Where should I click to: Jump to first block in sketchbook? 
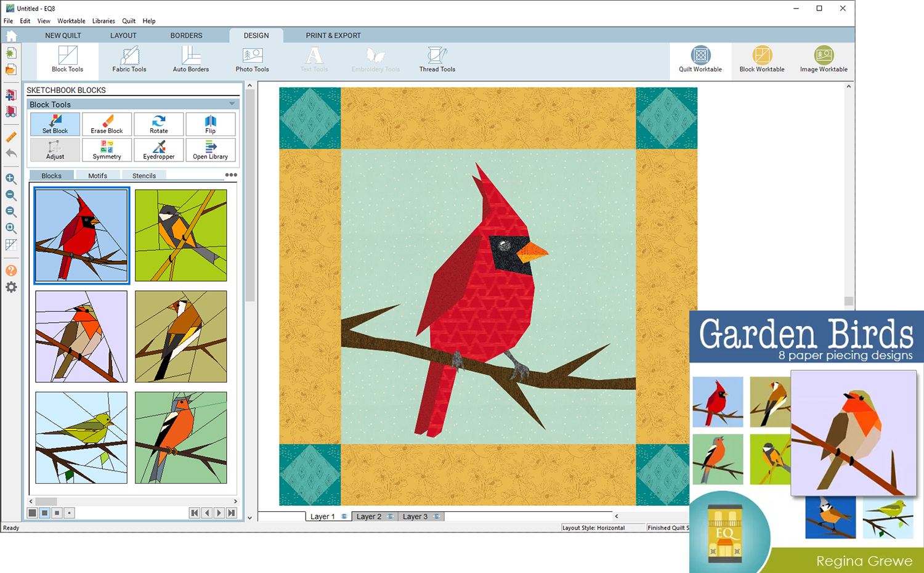[x=195, y=513]
